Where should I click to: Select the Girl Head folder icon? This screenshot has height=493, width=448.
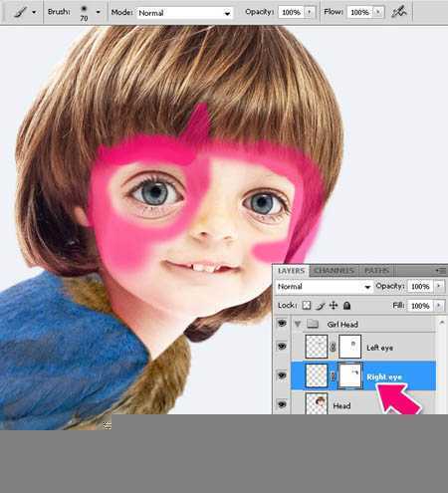pyautogui.click(x=313, y=324)
